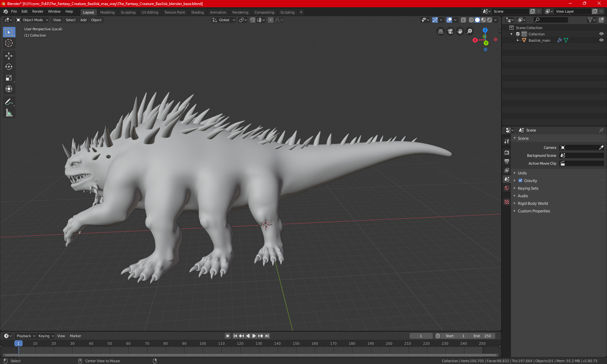The width and height of the screenshot is (607, 364).
Task: Click the Play animation button
Action: 254,336
